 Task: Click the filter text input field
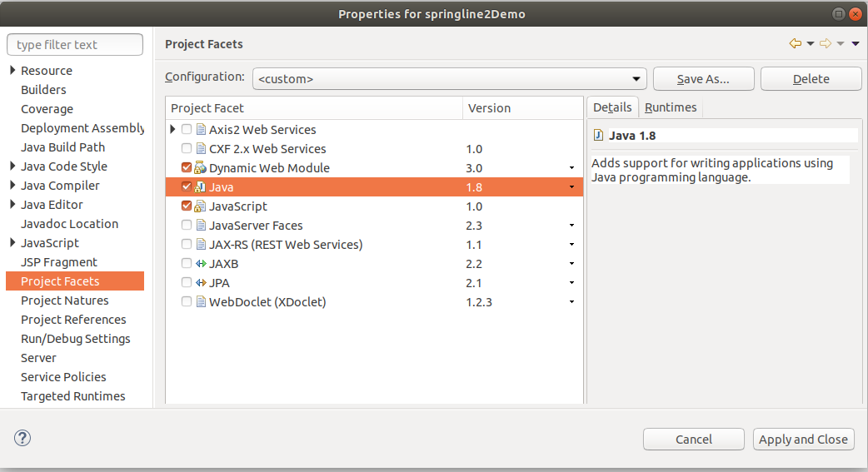pos(75,45)
